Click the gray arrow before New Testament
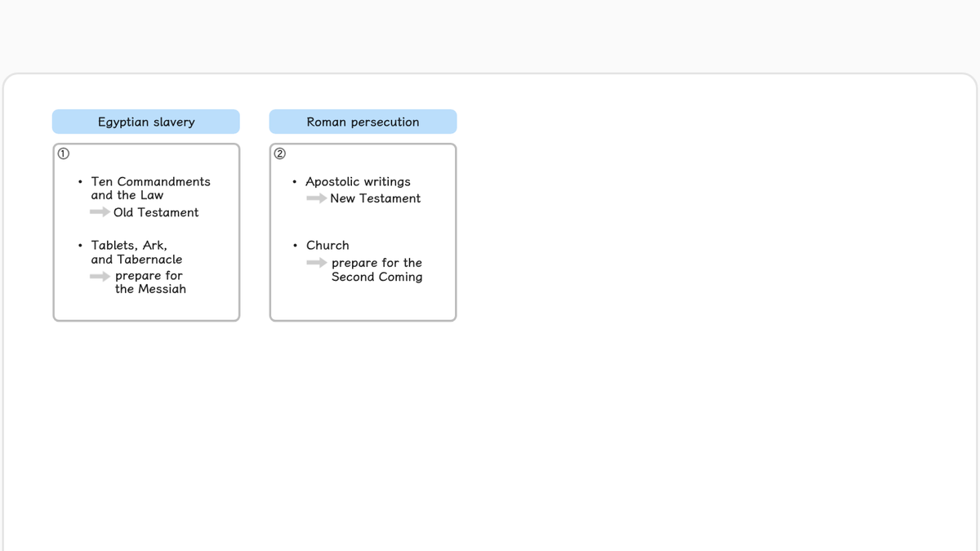 click(316, 198)
